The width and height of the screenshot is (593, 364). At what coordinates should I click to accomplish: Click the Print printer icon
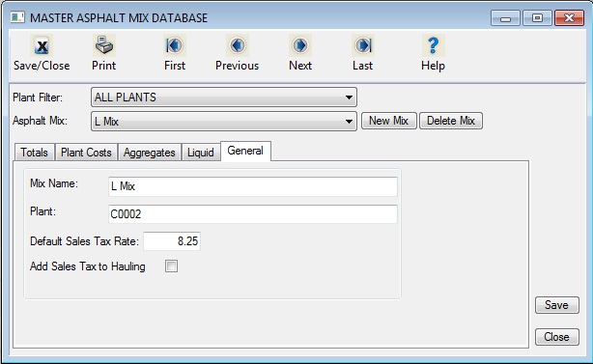(x=103, y=45)
